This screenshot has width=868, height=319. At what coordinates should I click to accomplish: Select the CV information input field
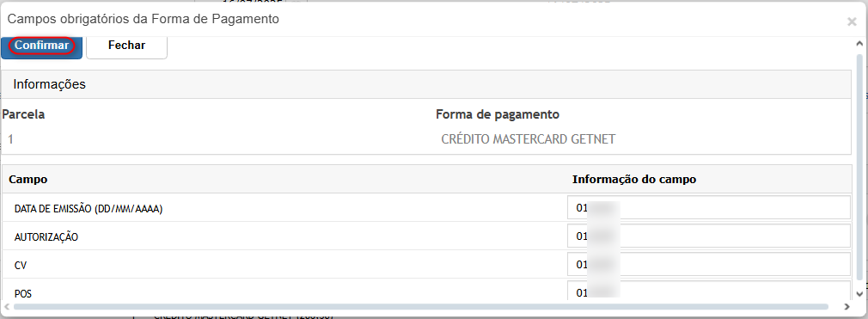coord(708,264)
